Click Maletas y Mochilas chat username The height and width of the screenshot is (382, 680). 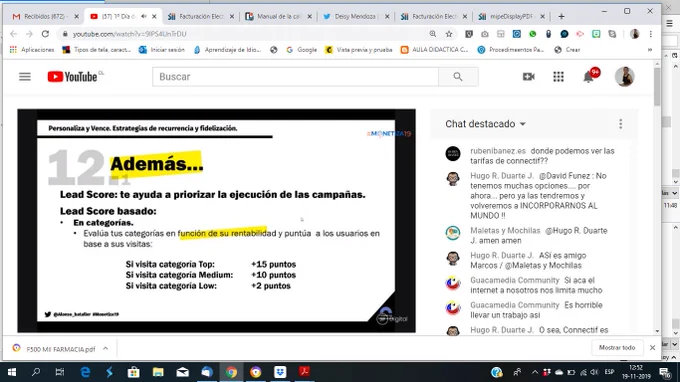tap(505, 231)
